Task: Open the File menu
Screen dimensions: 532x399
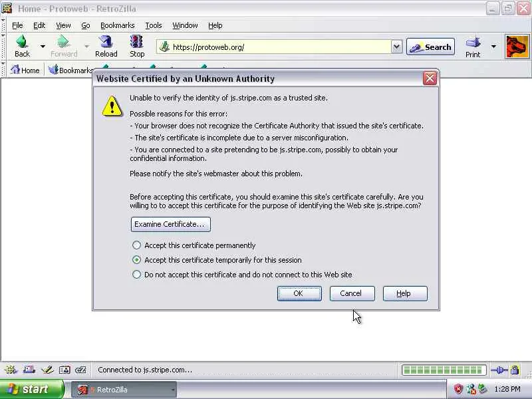Action: click(x=17, y=25)
